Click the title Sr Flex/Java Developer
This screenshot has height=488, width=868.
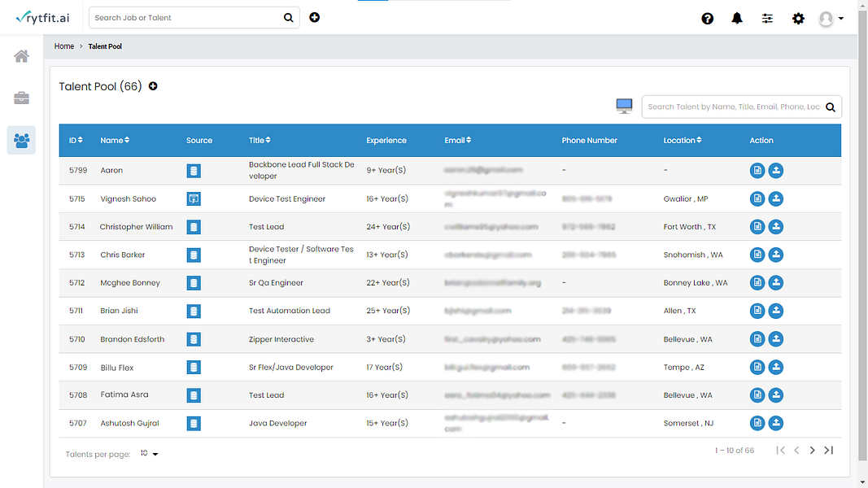291,368
